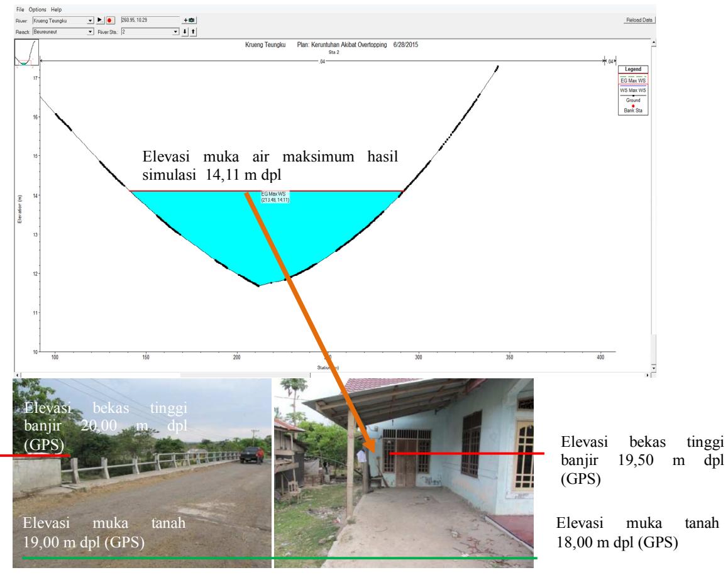This screenshot has height=575, width=728.
Task: Click the EG Max WS legend entry
Action: pyautogui.click(x=633, y=80)
